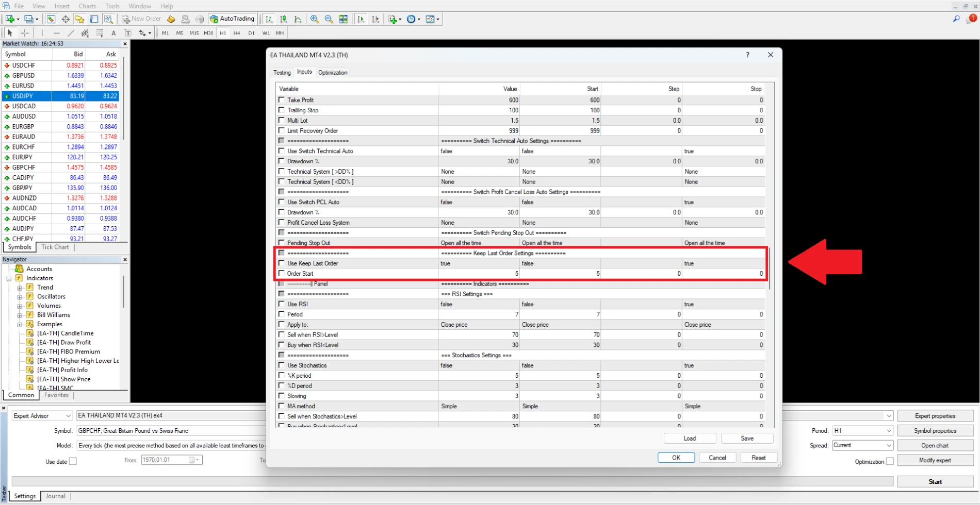Viewport: 980px width, 505px height.
Task: Click the Start button in tester
Action: pos(935,481)
